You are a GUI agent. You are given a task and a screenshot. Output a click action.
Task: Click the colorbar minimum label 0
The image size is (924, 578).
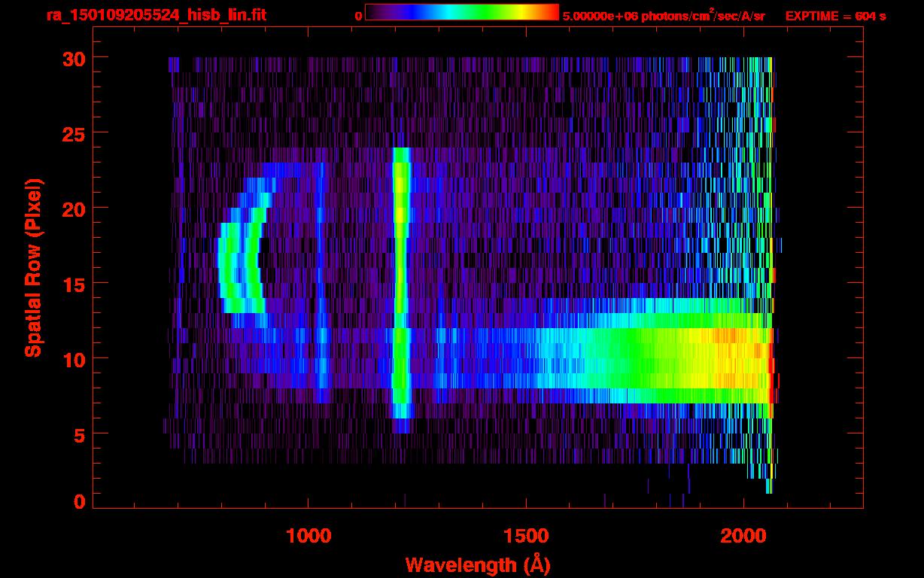click(x=359, y=16)
